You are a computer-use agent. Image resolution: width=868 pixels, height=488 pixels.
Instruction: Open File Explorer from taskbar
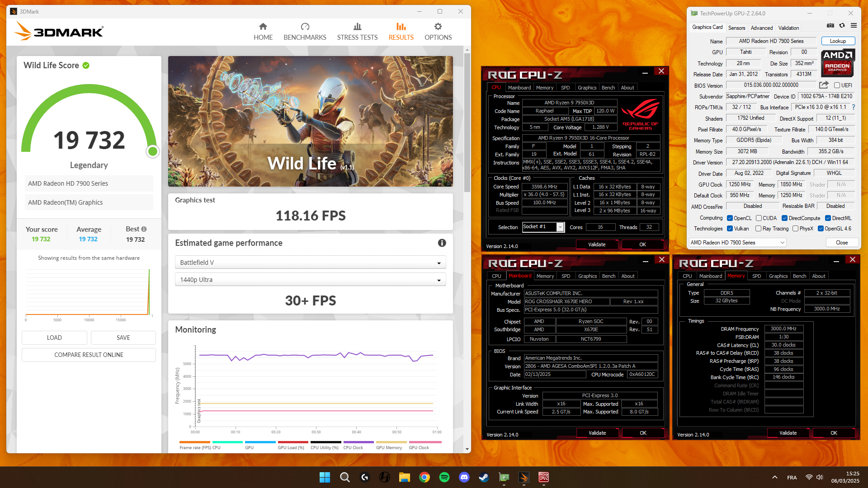pos(404,477)
